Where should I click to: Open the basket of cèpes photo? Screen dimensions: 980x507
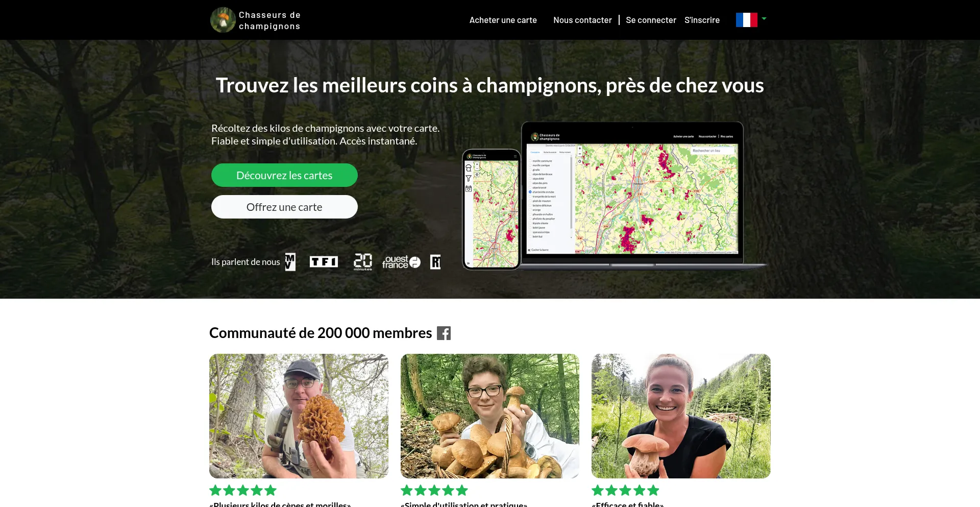490,416
